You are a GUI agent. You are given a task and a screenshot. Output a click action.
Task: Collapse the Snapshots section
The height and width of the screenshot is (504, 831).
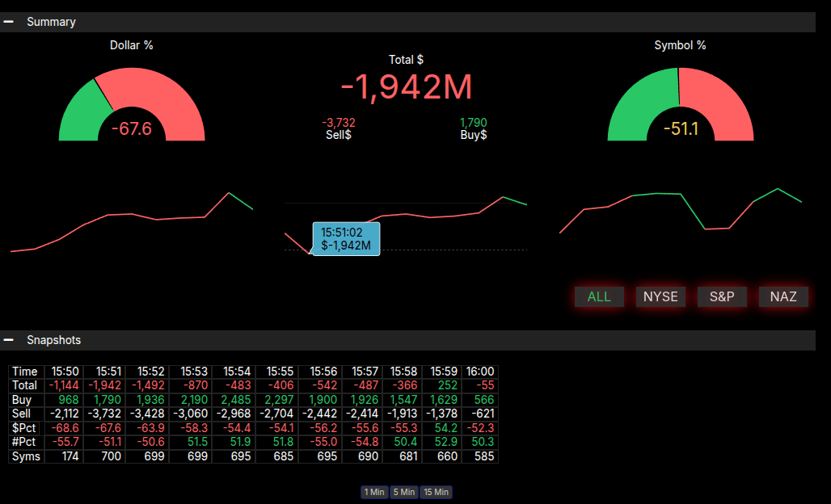(9, 340)
